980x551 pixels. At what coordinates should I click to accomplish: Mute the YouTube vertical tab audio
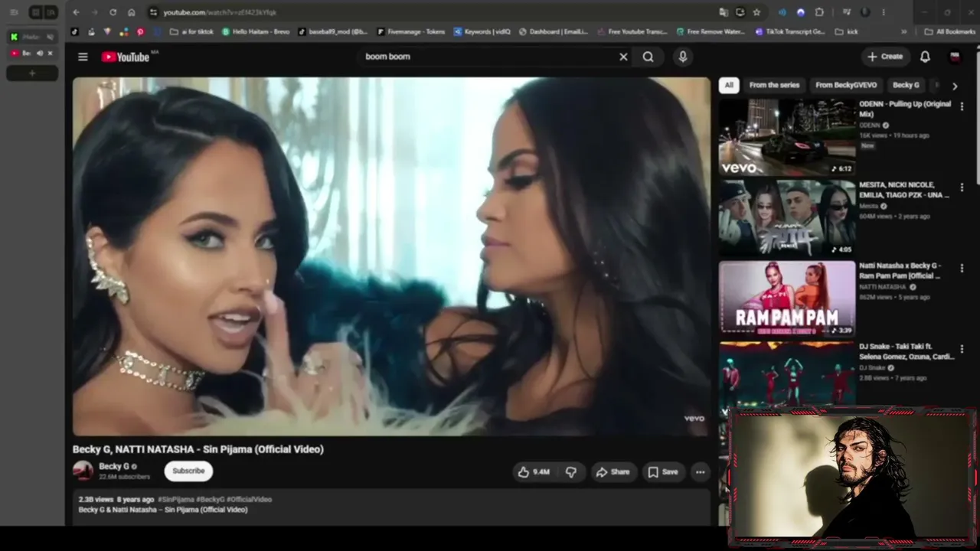(40, 54)
